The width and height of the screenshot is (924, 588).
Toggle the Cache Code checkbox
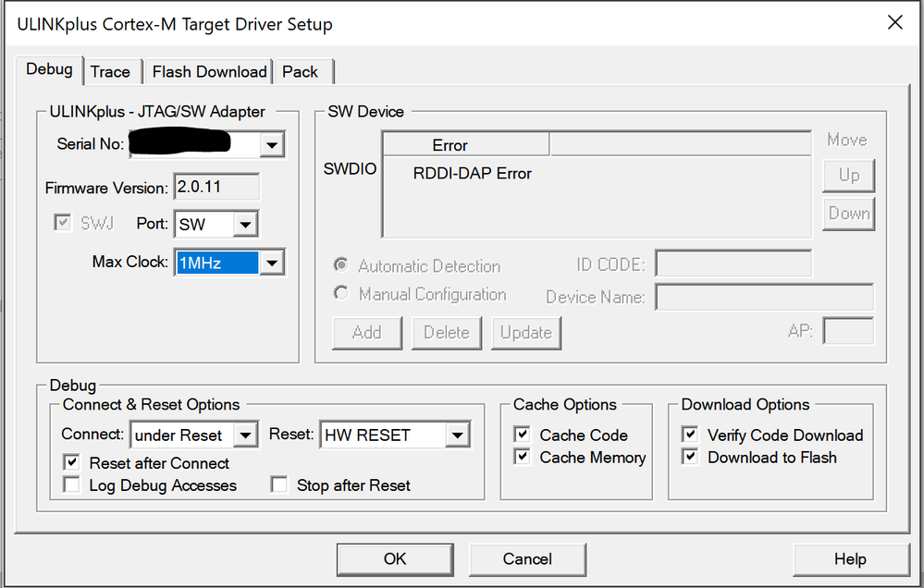[522, 435]
